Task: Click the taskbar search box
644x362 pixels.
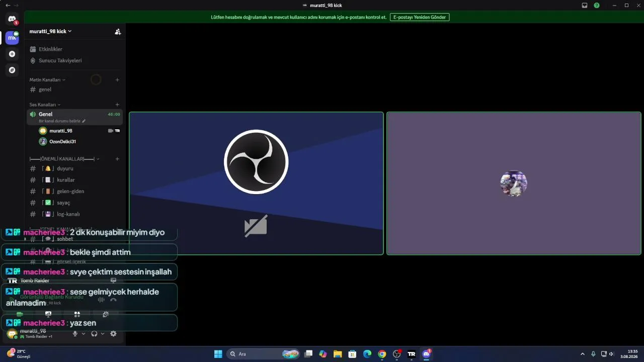Action: 264,354
